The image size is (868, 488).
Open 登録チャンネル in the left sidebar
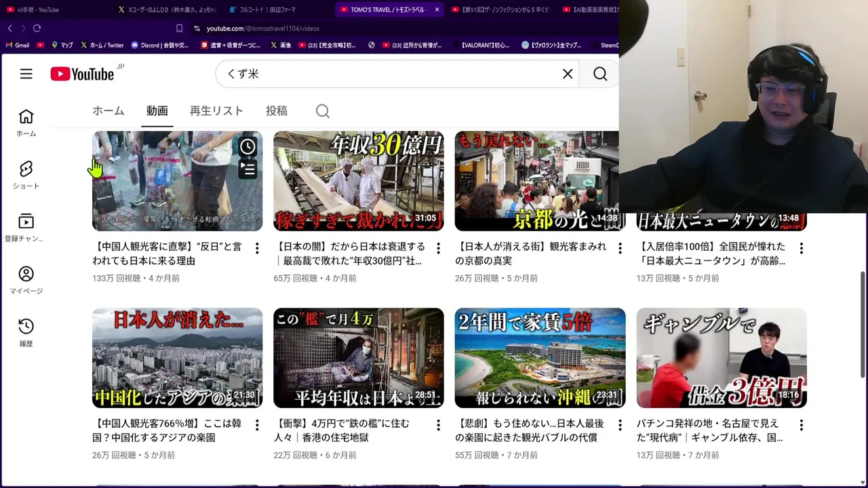click(x=26, y=228)
